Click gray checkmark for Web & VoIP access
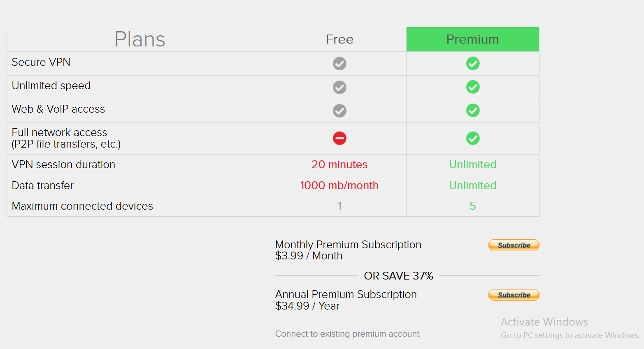Image resolution: width=644 pixels, height=349 pixels. [339, 111]
